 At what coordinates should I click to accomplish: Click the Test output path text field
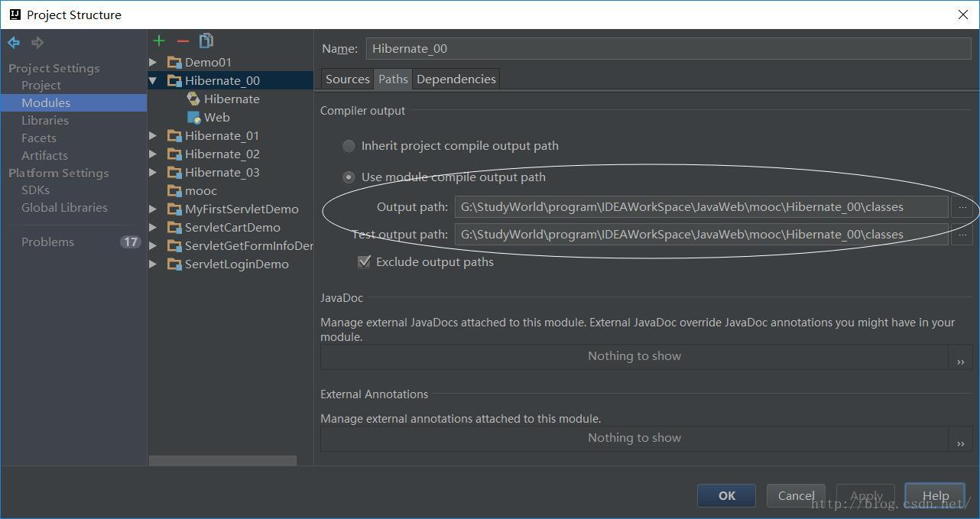[x=701, y=235]
